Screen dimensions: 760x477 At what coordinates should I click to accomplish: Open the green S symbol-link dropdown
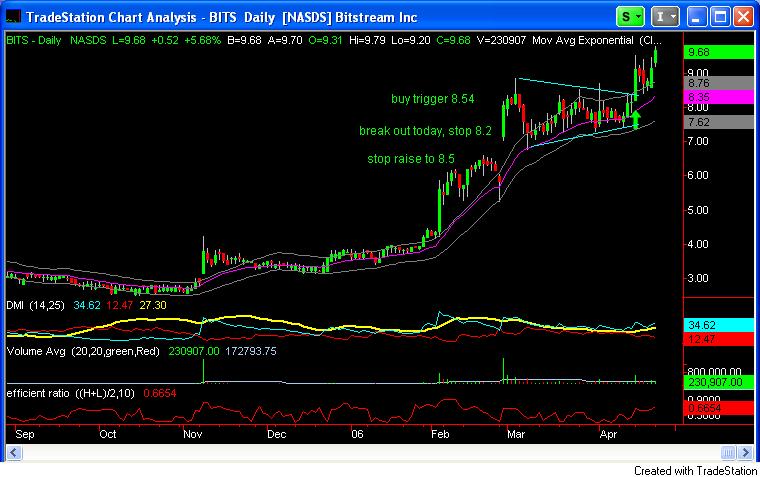(x=630, y=17)
